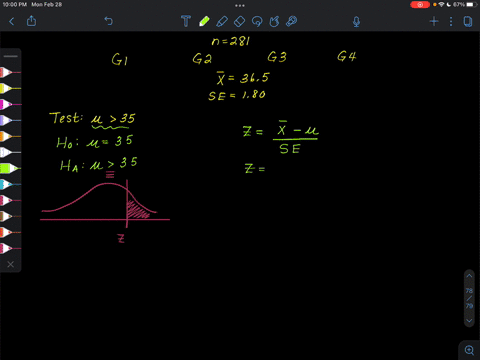Pick the bottom pink pen above the X
Image resolution: width=480 pixels, height=360 pixels.
10,248
